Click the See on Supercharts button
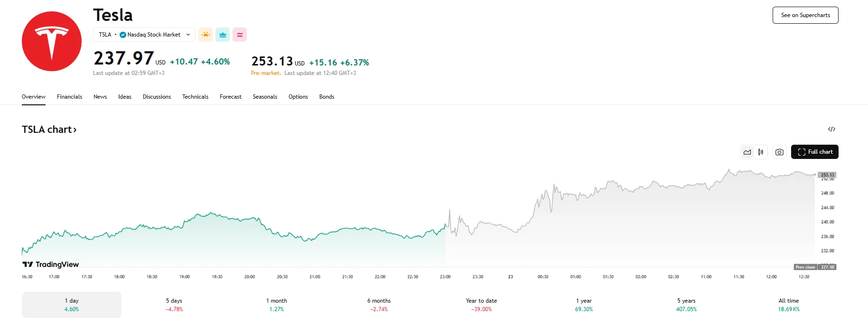Image resolution: width=868 pixels, height=324 pixels. [805, 15]
